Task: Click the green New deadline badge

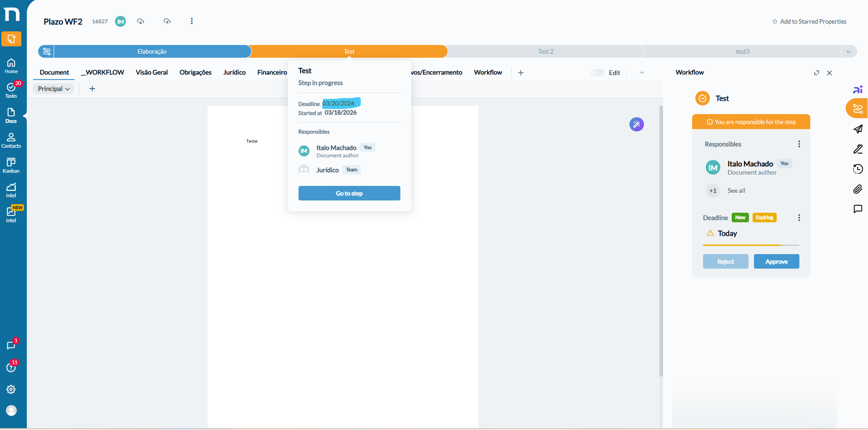Action: pyautogui.click(x=740, y=218)
